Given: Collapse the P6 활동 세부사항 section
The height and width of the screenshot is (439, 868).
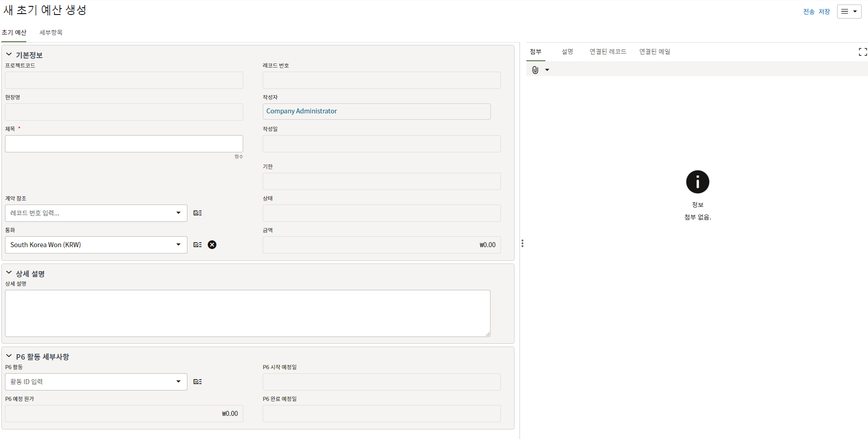Looking at the screenshot, I should click(x=9, y=356).
